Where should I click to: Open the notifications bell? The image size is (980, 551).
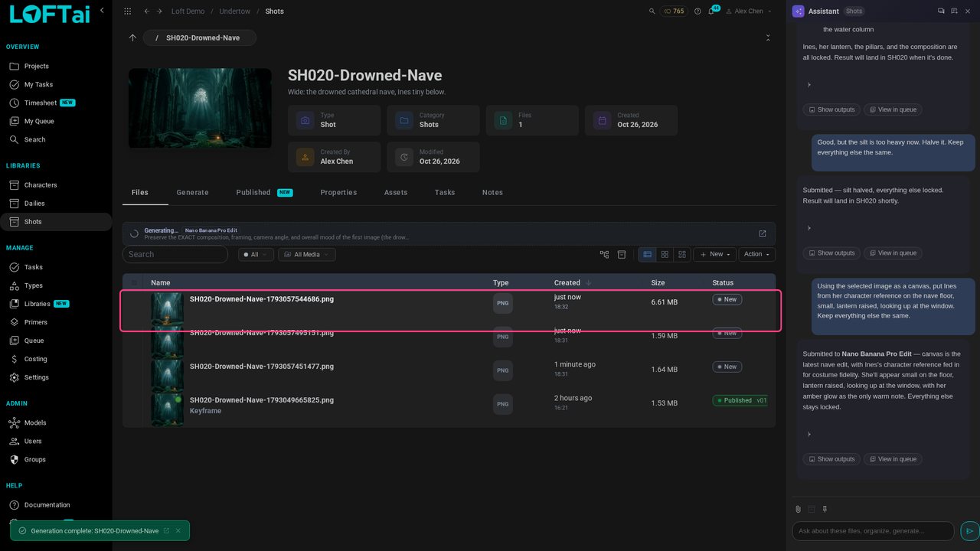point(711,11)
